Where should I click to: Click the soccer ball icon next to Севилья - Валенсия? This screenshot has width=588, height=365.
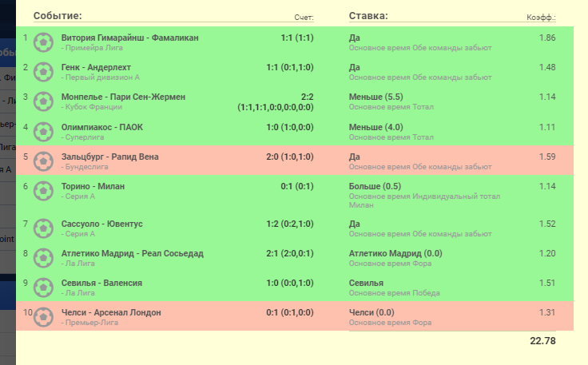click(43, 288)
